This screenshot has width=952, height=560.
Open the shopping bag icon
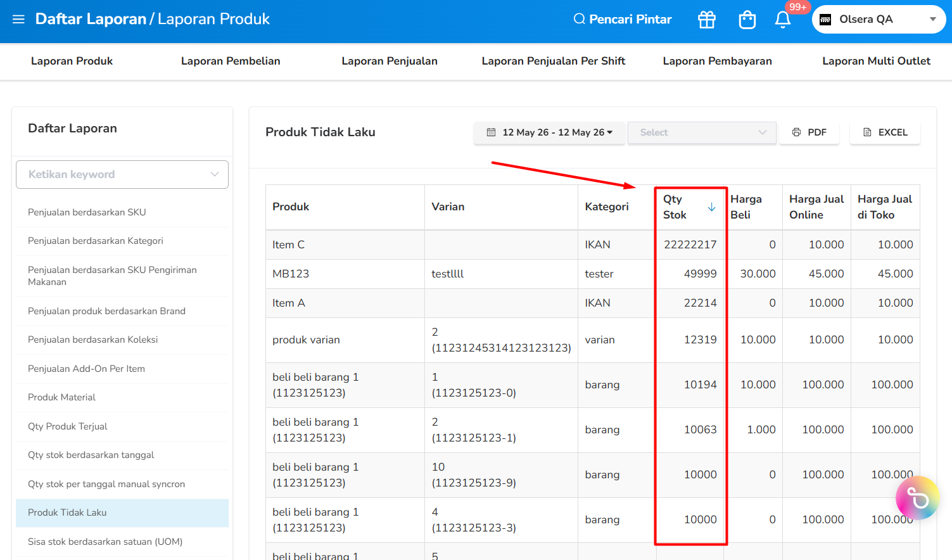(x=747, y=20)
